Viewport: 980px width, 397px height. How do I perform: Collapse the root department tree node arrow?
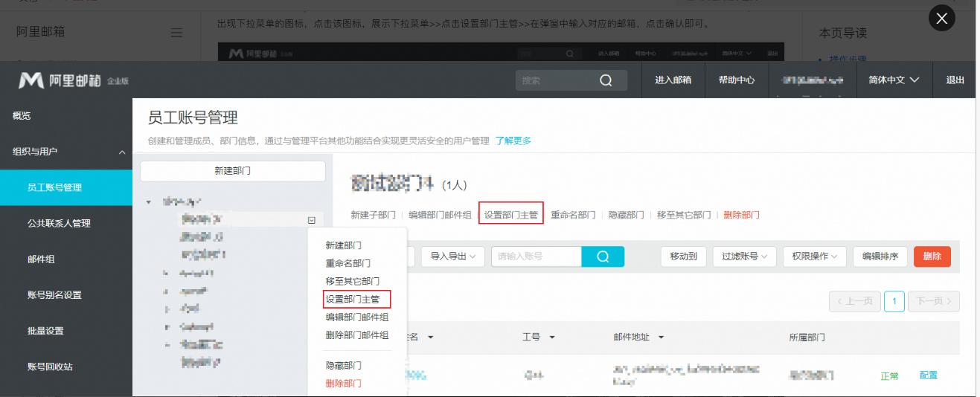point(149,201)
